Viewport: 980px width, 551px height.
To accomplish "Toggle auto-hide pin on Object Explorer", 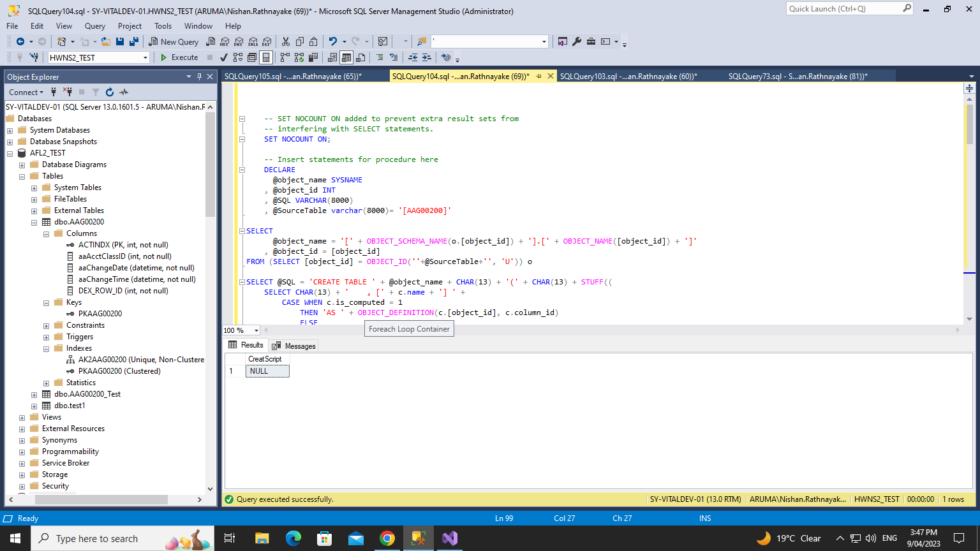I will [199, 77].
